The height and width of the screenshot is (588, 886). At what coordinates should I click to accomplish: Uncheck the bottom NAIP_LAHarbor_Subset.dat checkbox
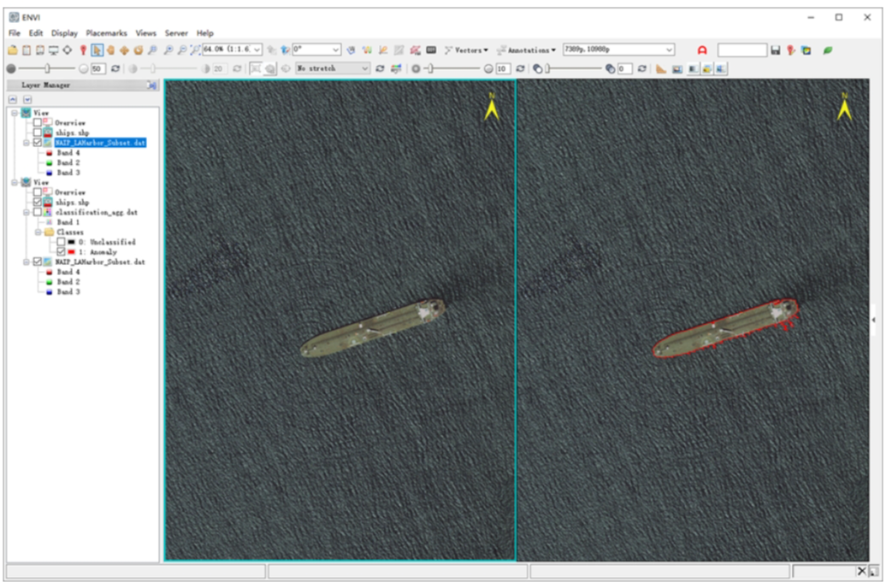[38, 262]
